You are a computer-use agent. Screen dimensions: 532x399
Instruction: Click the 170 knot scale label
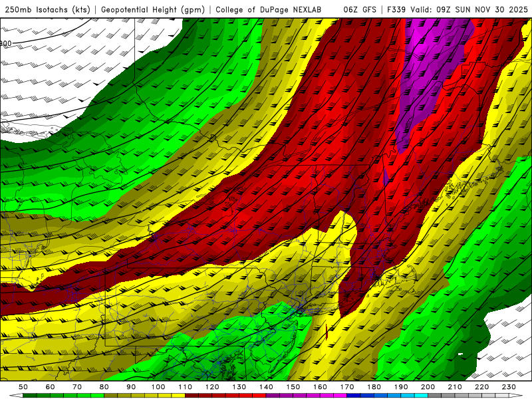[x=347, y=387]
